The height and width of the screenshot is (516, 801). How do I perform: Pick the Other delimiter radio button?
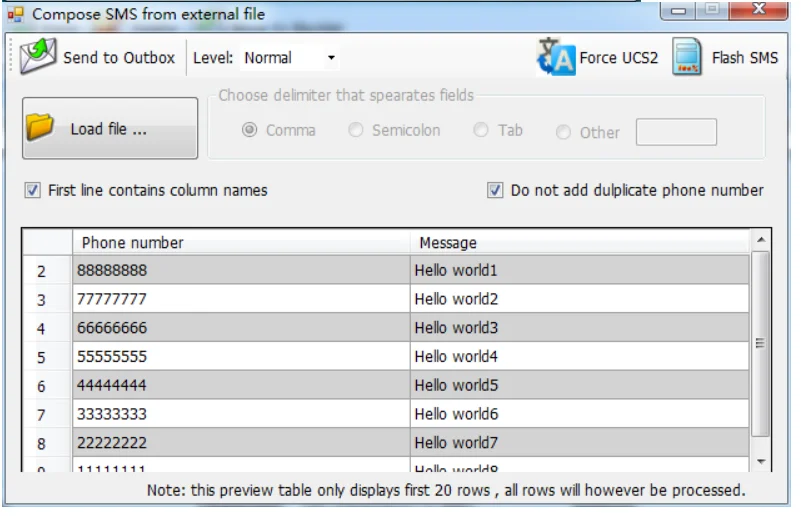coord(563,132)
